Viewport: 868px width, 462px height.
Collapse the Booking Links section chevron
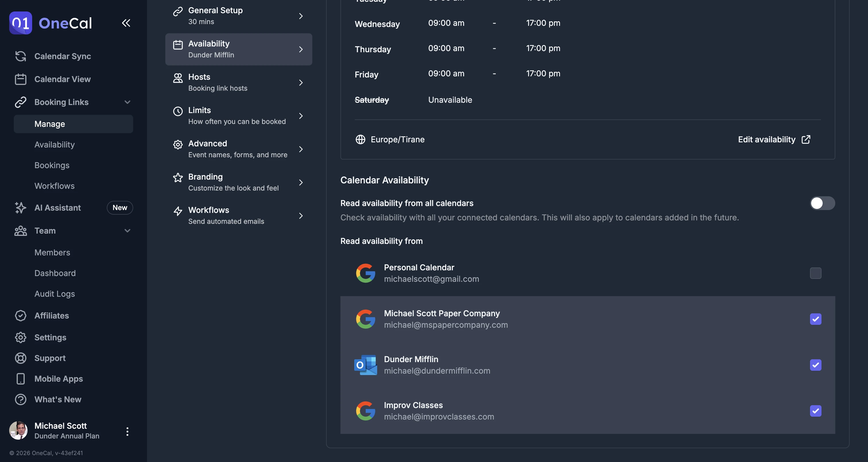click(127, 102)
